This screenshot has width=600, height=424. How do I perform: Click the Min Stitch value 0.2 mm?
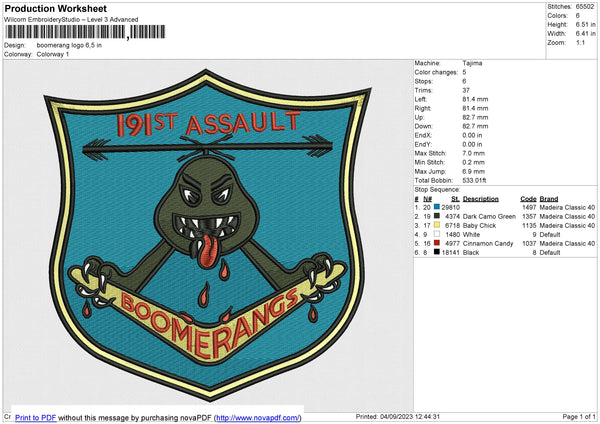pos(473,162)
